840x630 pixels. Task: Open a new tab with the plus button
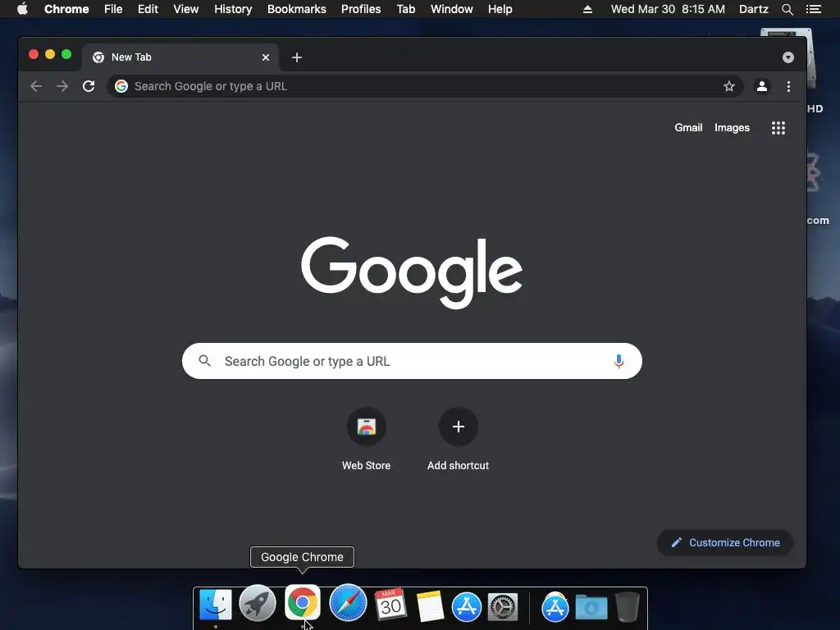pos(297,57)
